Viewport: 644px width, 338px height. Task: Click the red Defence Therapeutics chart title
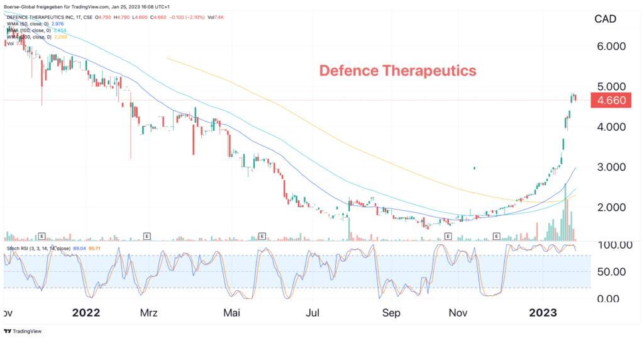pyautogui.click(x=397, y=70)
